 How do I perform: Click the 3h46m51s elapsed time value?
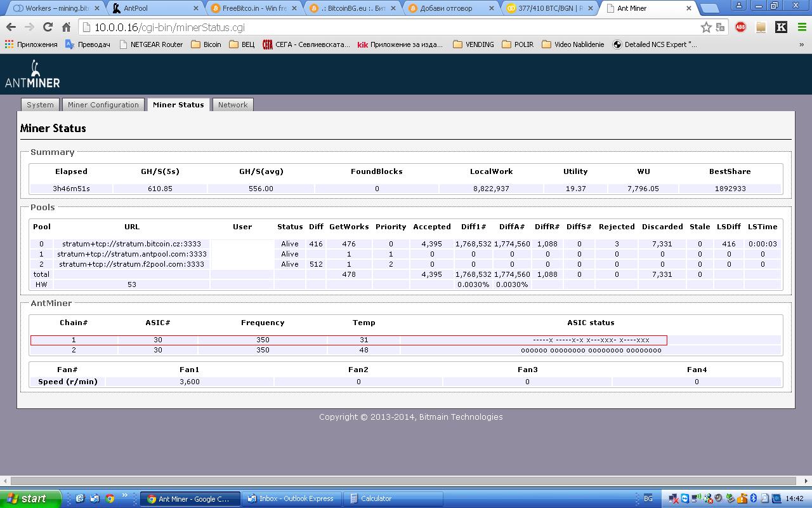tap(71, 189)
